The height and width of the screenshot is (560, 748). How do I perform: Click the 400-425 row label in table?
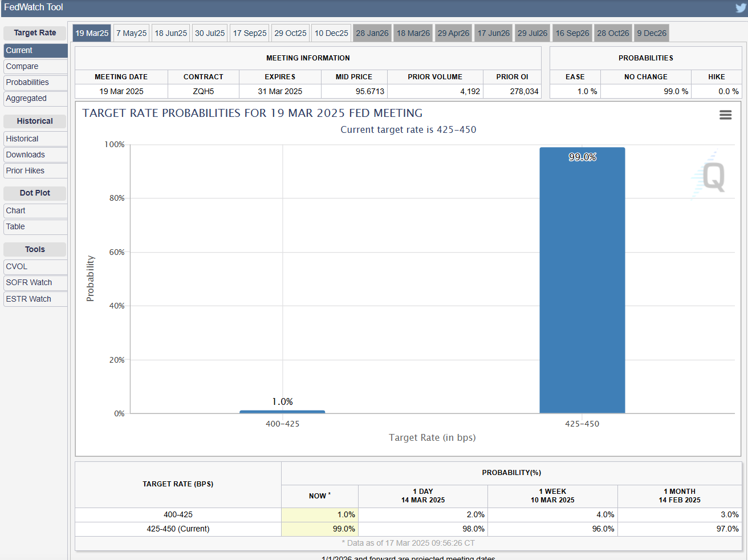pos(178,514)
